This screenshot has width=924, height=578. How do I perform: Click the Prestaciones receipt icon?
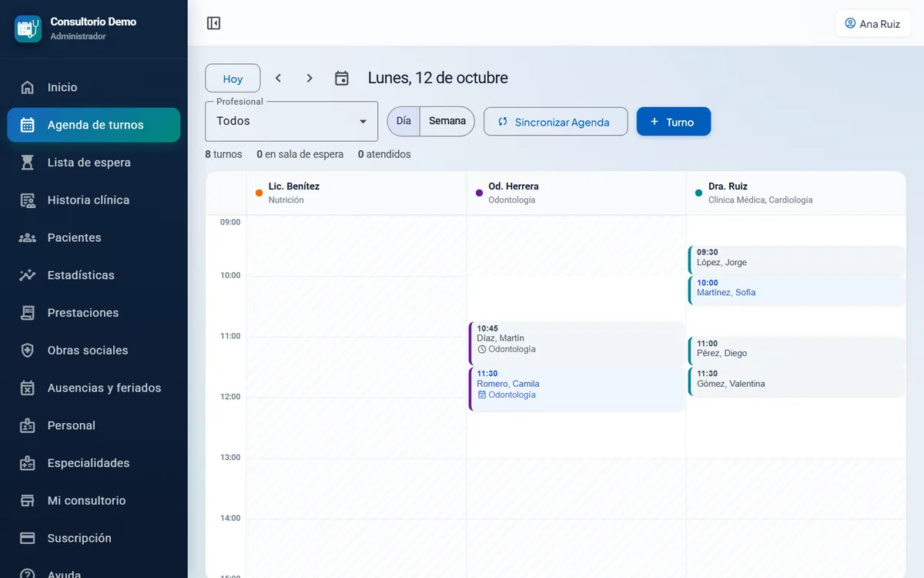[28, 313]
